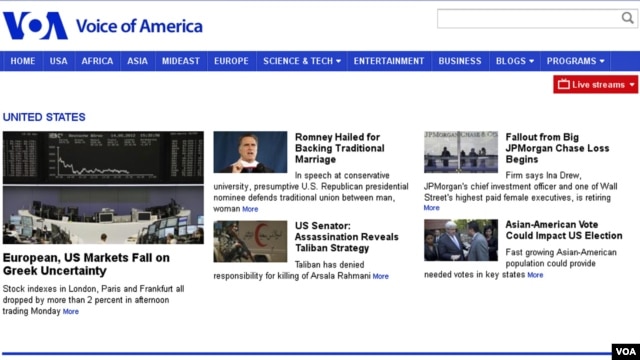Click the TV icon on Live streams
Screen dimensions: 640x360
pyautogui.click(x=564, y=84)
